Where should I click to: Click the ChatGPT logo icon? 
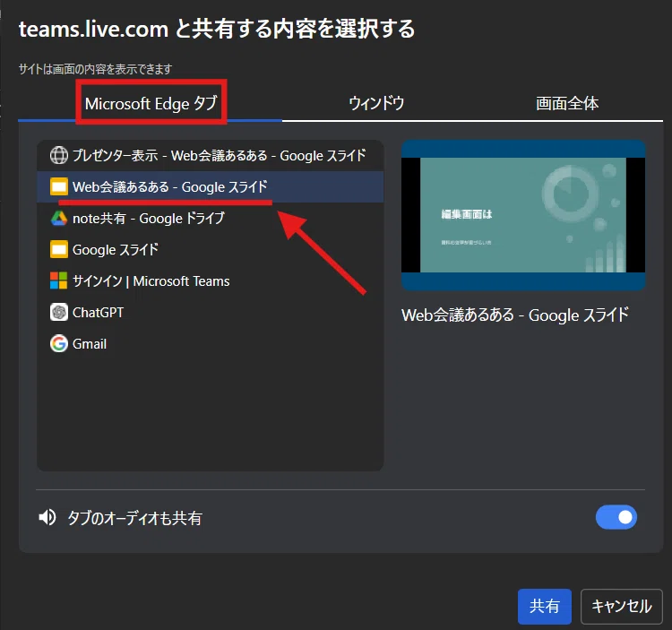(x=59, y=312)
